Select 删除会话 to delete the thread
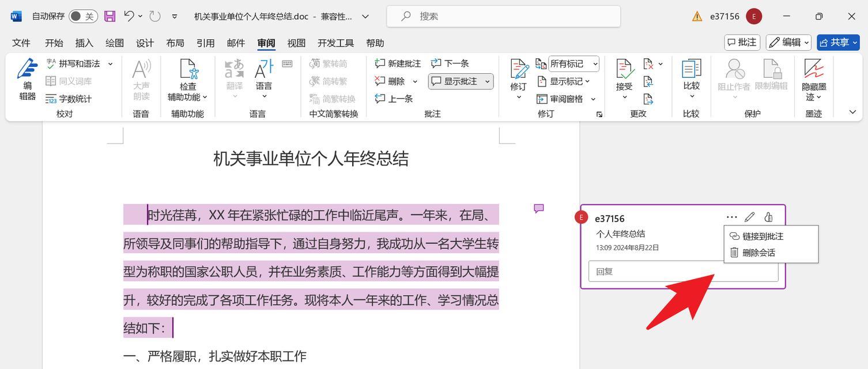The image size is (868, 369). point(771,252)
